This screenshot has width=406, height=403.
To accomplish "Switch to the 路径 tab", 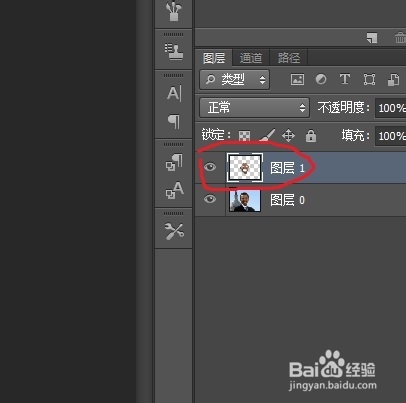I will point(289,58).
